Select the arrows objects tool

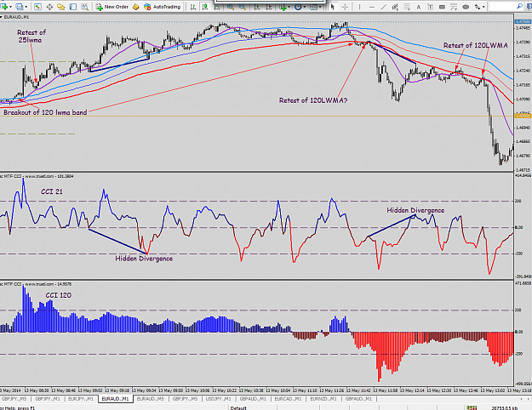coord(478,7)
